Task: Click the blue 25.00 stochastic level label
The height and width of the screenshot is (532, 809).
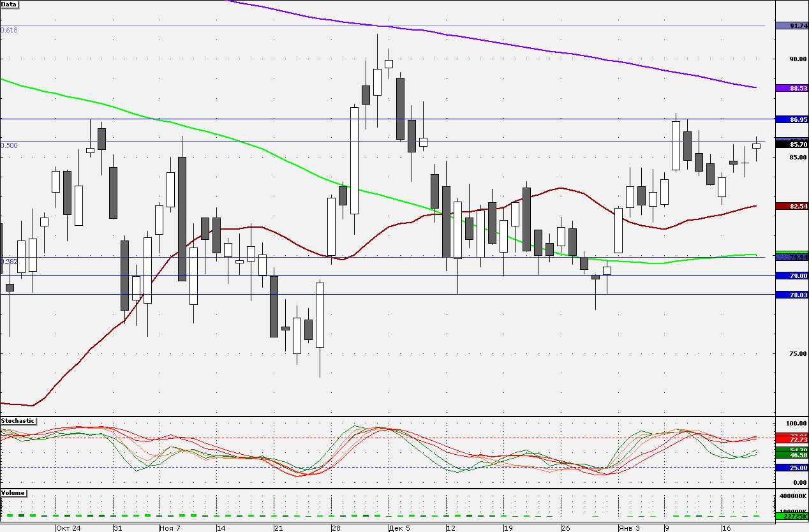Action: 791,468
